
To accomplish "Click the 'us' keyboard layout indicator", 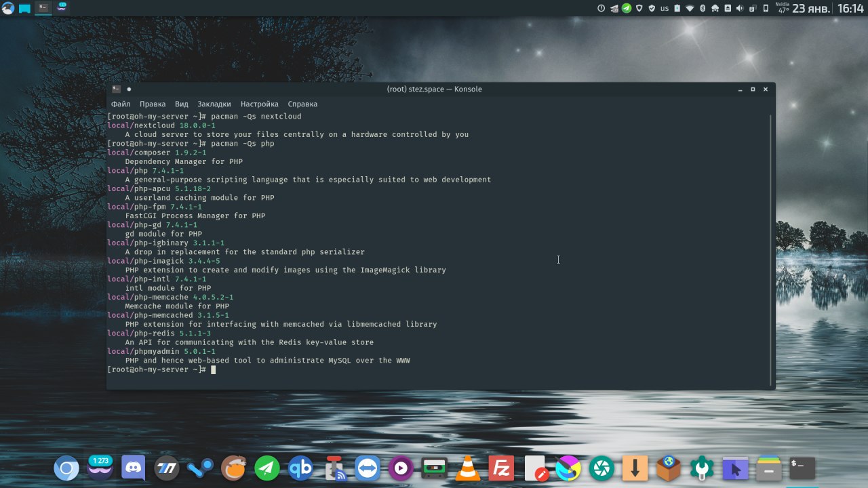I will click(x=665, y=8).
